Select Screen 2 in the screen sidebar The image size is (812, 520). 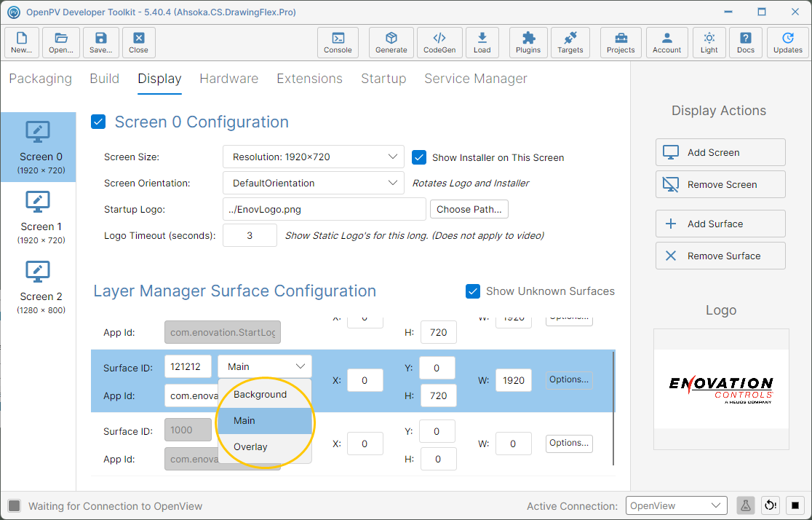point(39,287)
